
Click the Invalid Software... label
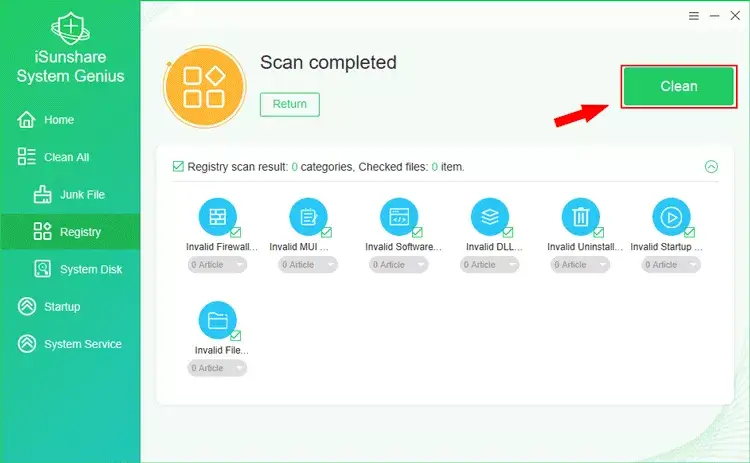click(x=403, y=247)
